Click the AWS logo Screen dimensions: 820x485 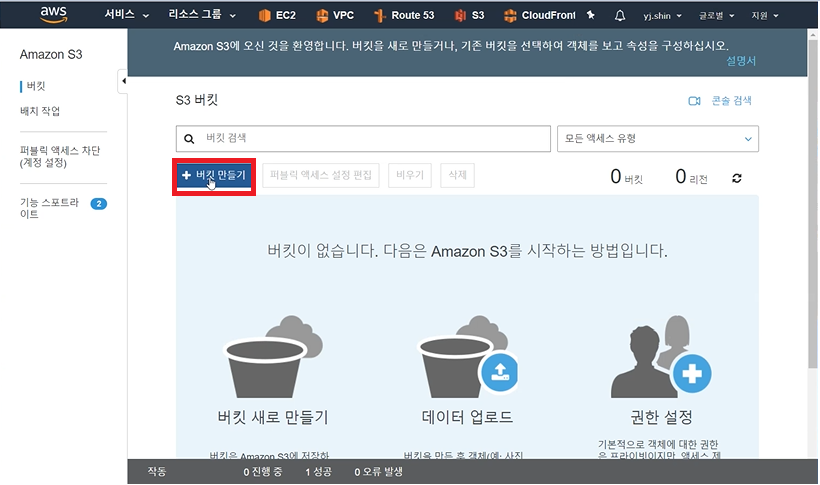click(x=54, y=15)
